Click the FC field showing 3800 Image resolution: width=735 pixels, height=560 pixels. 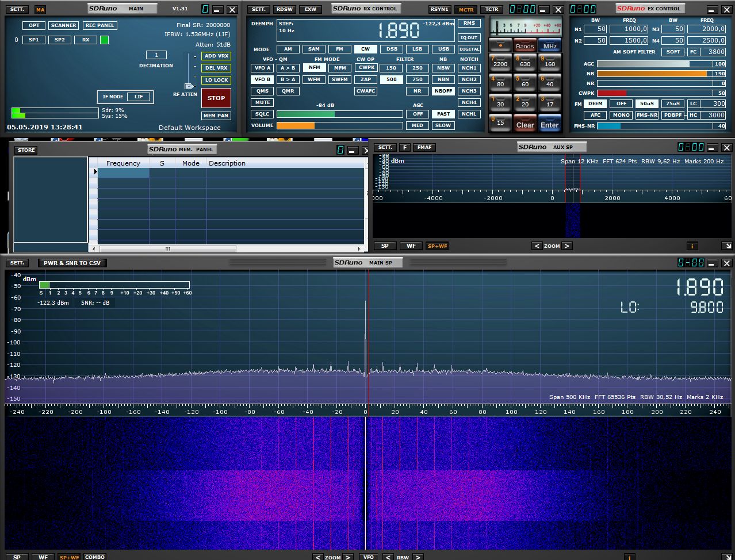pos(713,52)
